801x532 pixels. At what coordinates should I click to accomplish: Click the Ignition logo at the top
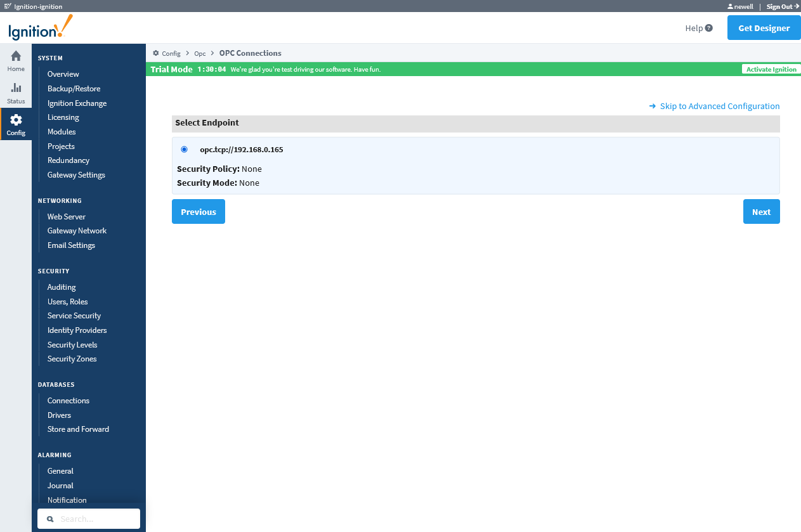click(39, 28)
